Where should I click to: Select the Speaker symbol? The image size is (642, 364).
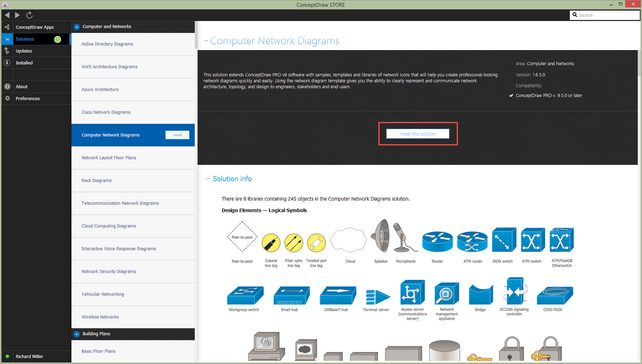[x=381, y=236]
